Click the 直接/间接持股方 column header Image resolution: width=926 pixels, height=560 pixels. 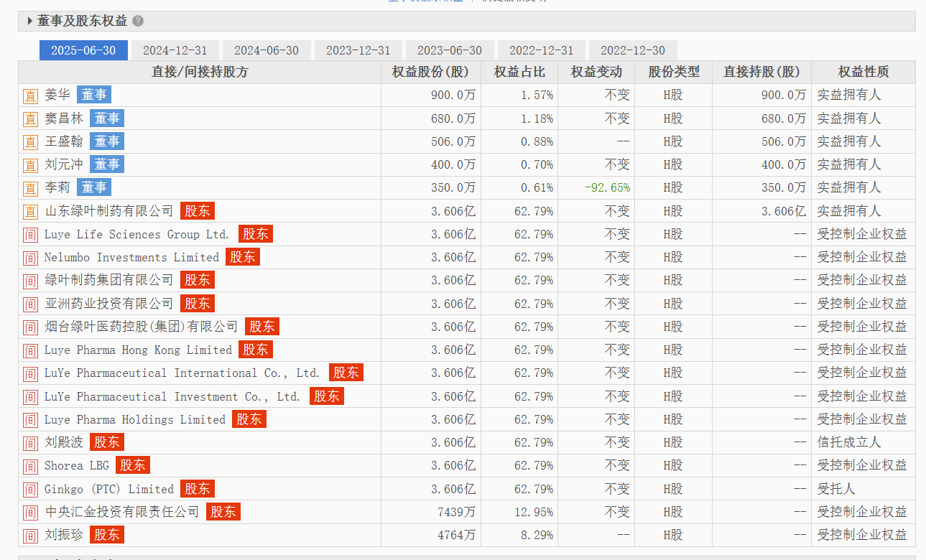point(200,72)
